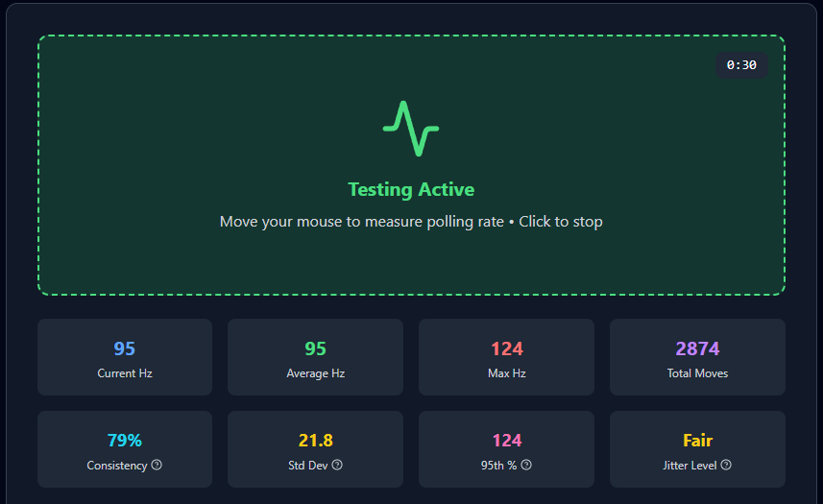Show Jitter Level info via help icon
The width and height of the screenshot is (823, 504).
(x=726, y=466)
